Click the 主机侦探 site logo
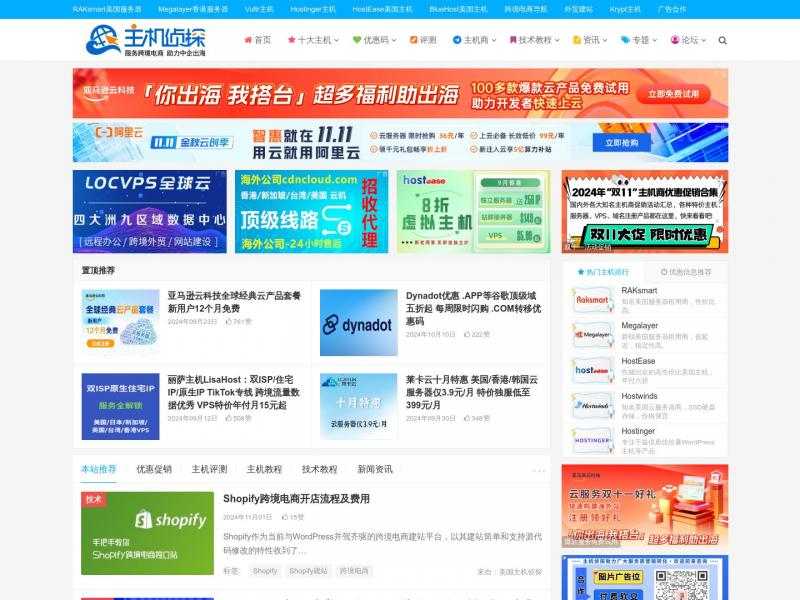This screenshot has width=800, height=600. (x=146, y=40)
